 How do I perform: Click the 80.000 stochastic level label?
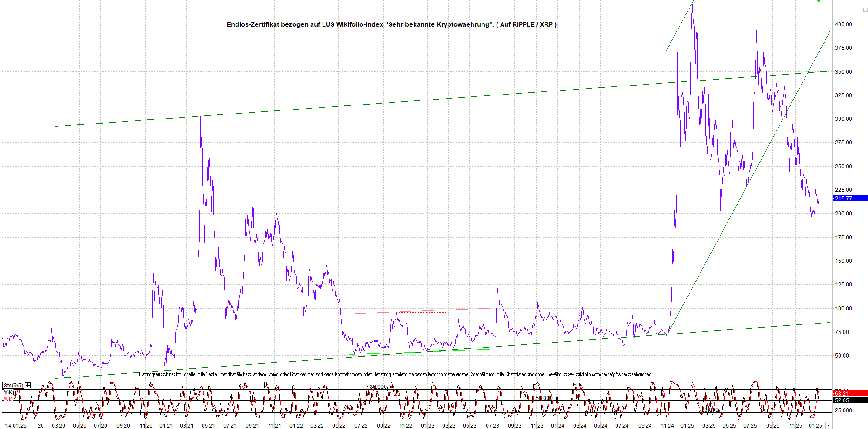coord(378,387)
